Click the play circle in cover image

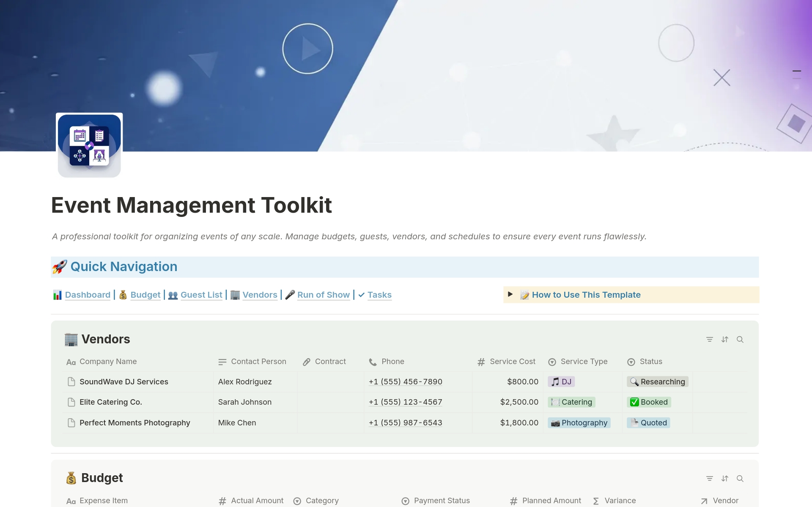coord(308,49)
